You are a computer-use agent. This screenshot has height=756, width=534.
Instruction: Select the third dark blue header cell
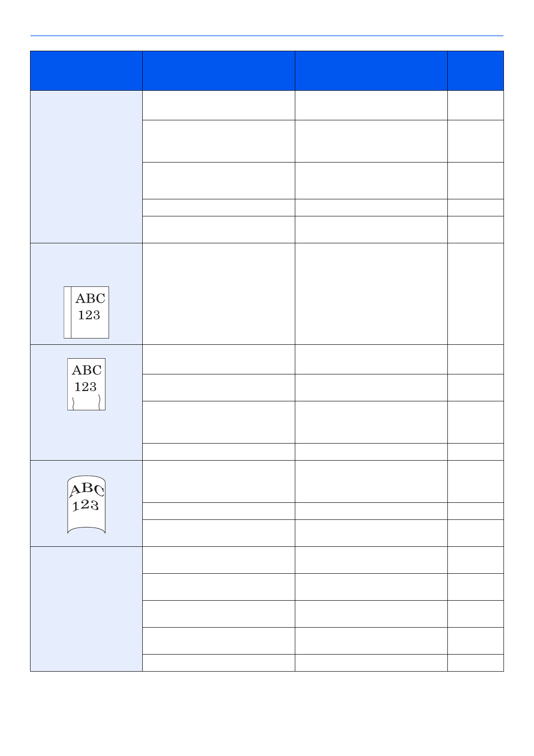[x=371, y=70]
